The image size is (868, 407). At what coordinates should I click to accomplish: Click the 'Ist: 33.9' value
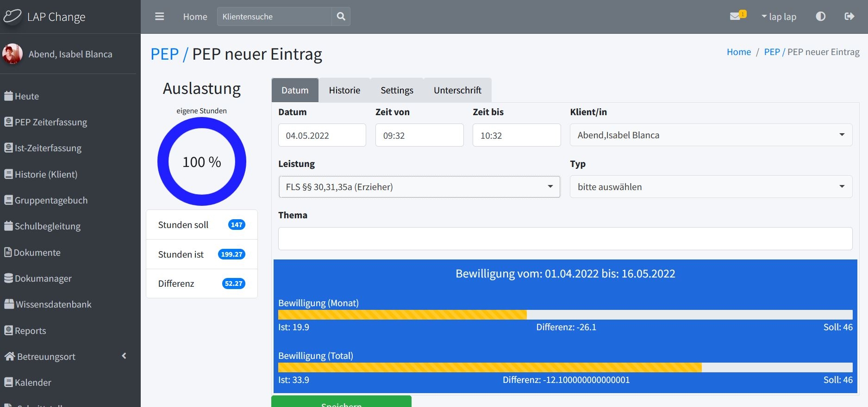293,380
